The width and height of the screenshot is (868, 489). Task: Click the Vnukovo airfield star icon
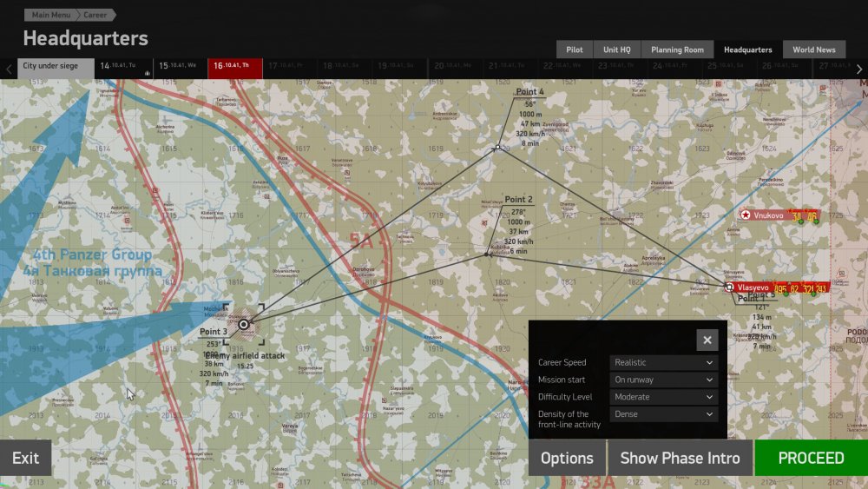[746, 215]
